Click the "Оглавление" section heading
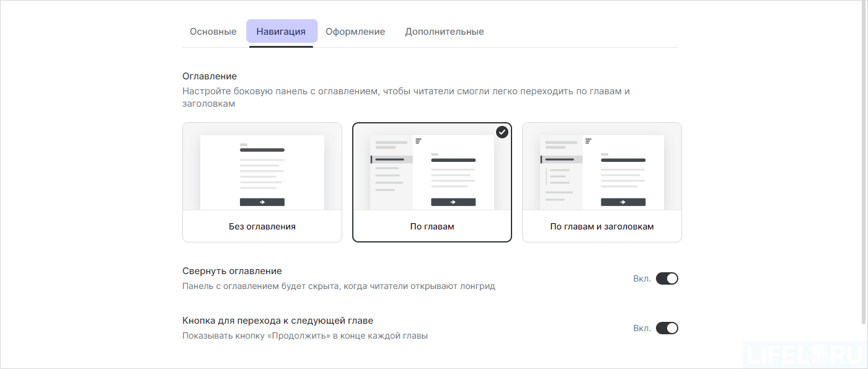 click(209, 76)
